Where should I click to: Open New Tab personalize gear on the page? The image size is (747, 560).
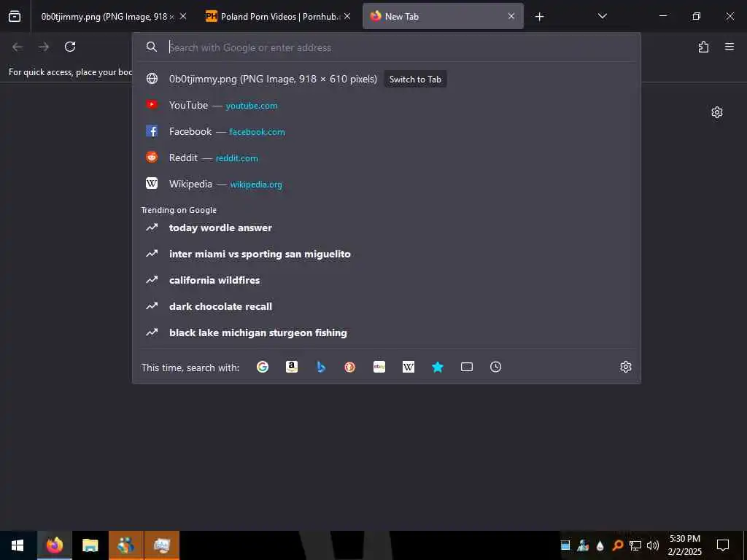717,112
